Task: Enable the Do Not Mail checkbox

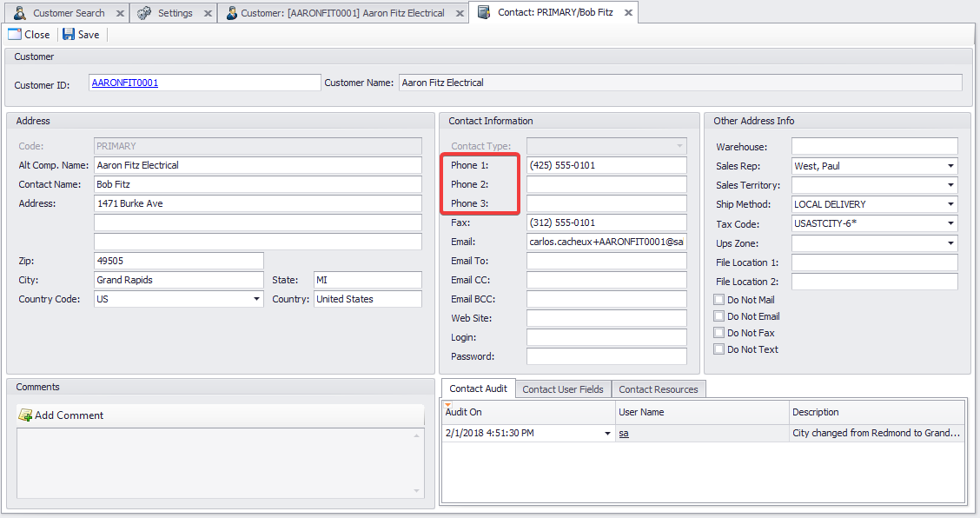Action: click(x=718, y=300)
